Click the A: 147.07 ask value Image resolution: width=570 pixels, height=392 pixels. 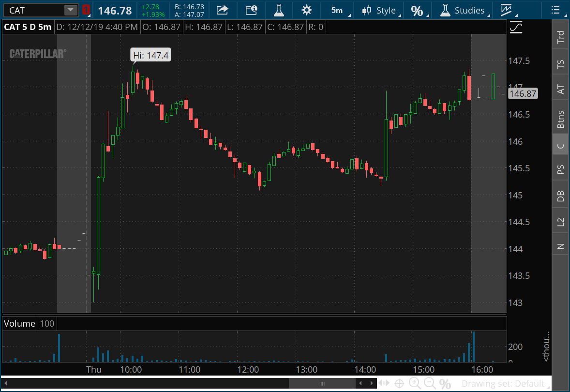click(x=189, y=15)
